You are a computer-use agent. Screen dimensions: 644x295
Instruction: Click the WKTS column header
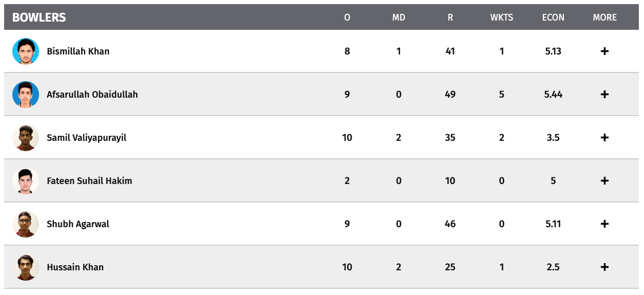coord(502,17)
